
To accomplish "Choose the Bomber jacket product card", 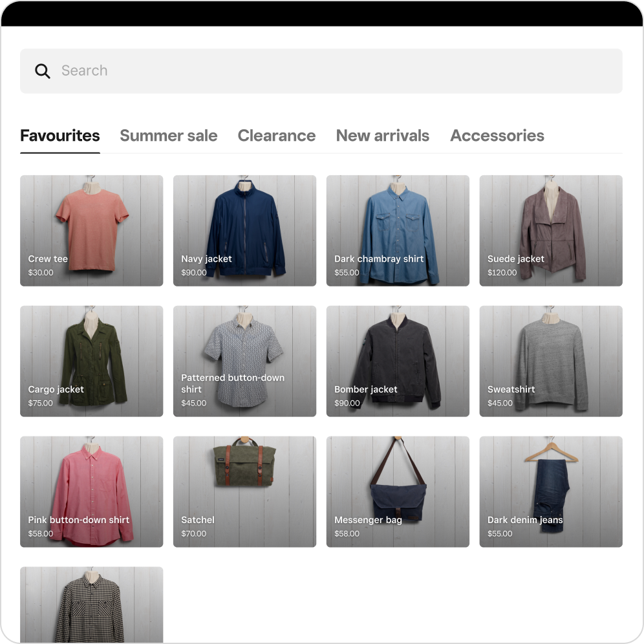I will coord(398,361).
